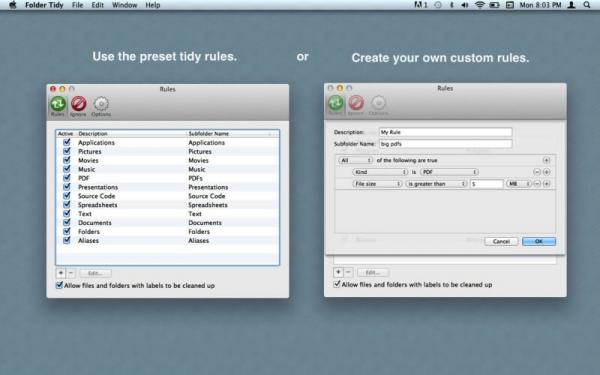Click the plus button beside Edit in right window
Viewport: 600px width, 375px height.
(x=338, y=272)
